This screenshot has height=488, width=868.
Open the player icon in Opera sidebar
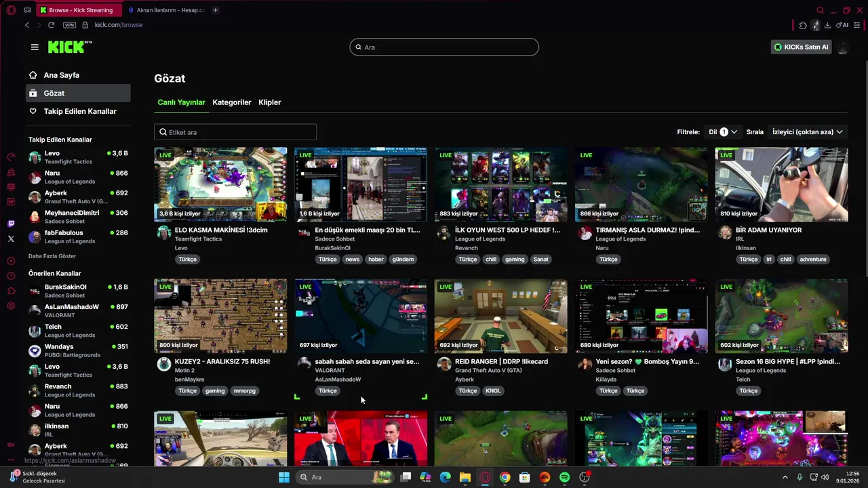(11, 261)
